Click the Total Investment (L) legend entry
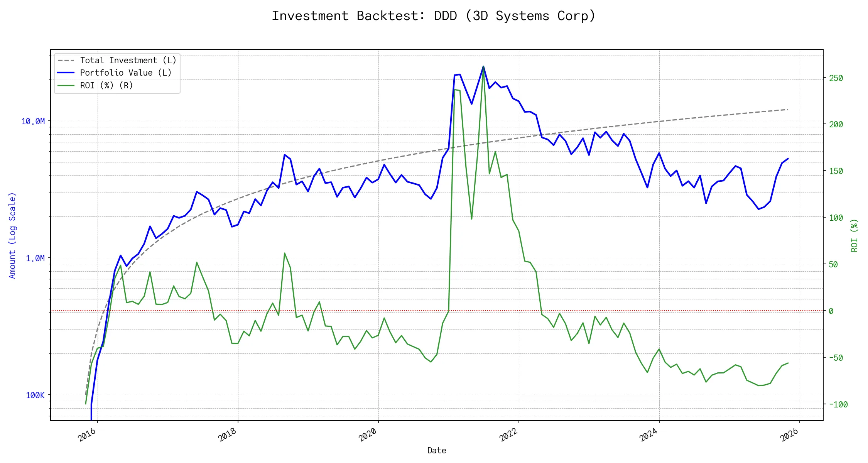The height and width of the screenshot is (463, 868). pyautogui.click(x=128, y=61)
